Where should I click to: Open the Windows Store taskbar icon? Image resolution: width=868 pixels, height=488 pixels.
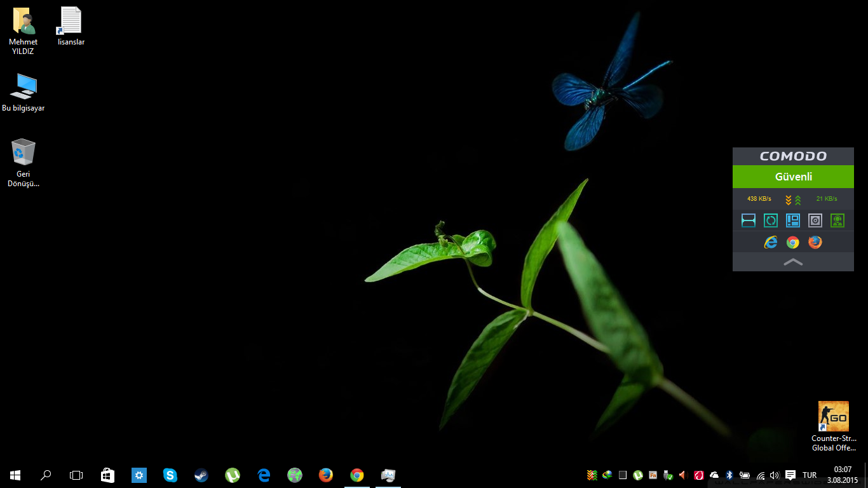click(108, 475)
